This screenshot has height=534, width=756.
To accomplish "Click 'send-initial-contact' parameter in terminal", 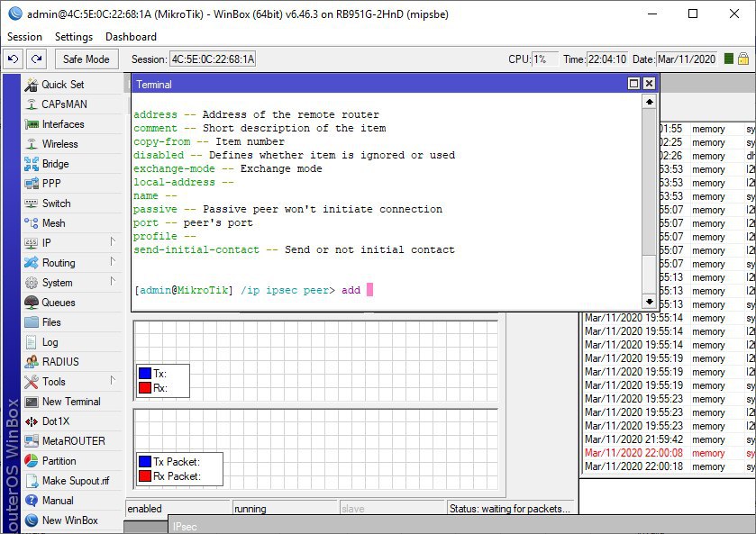I will point(196,249).
